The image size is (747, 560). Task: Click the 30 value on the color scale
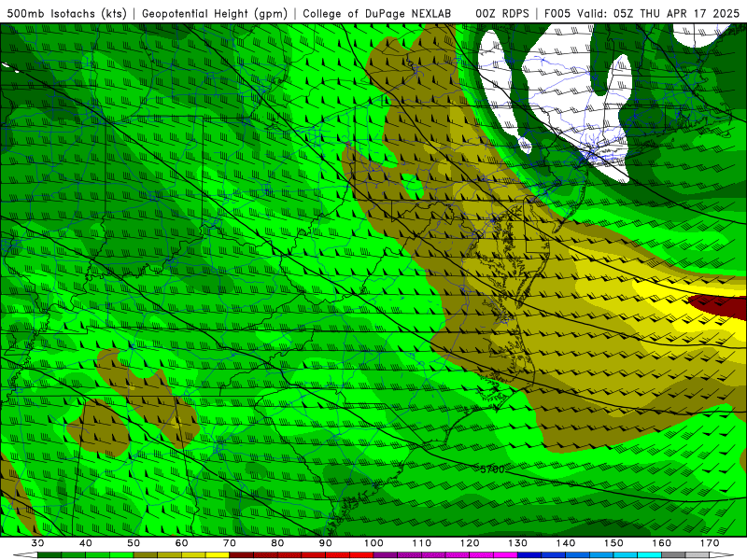click(37, 543)
